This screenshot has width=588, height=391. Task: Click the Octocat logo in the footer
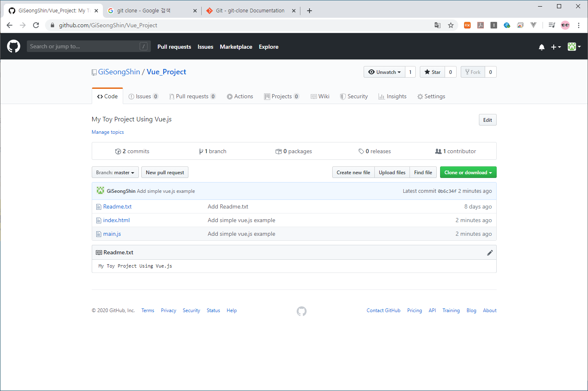tap(302, 311)
